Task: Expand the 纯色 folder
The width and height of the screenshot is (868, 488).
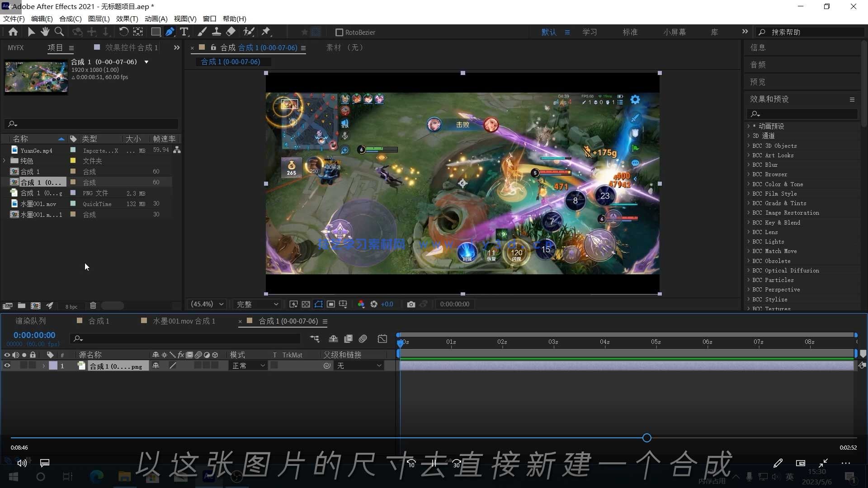Action: (x=5, y=161)
